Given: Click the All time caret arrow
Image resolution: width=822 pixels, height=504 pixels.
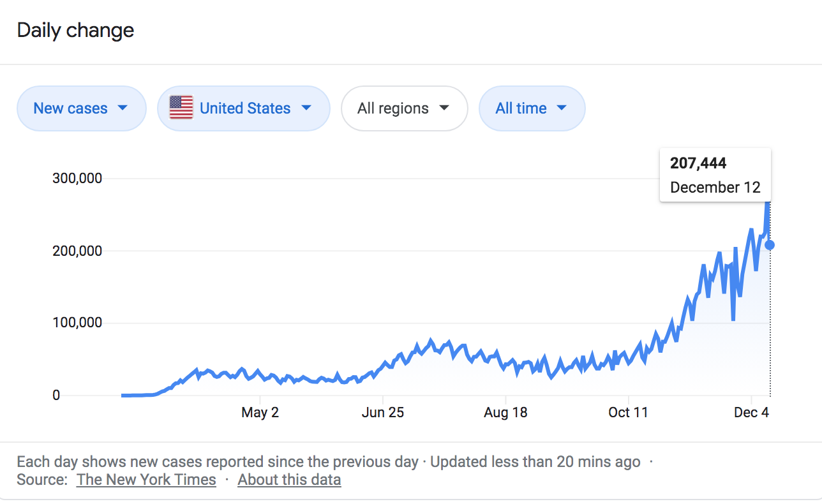Looking at the screenshot, I should pyautogui.click(x=562, y=108).
